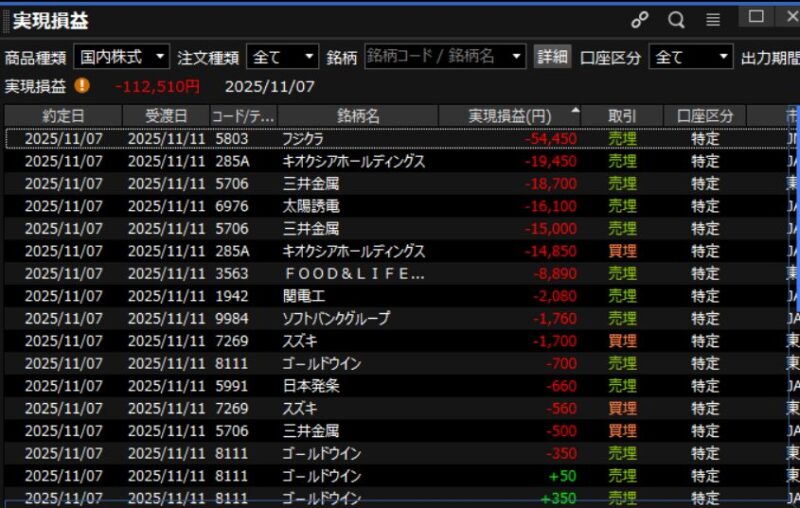Click the 銘柄名 column header
The width and height of the screenshot is (800, 508).
358,116
